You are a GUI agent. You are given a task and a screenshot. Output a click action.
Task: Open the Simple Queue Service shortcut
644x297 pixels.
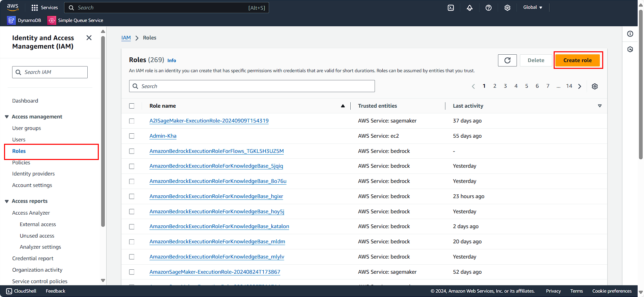(75, 20)
